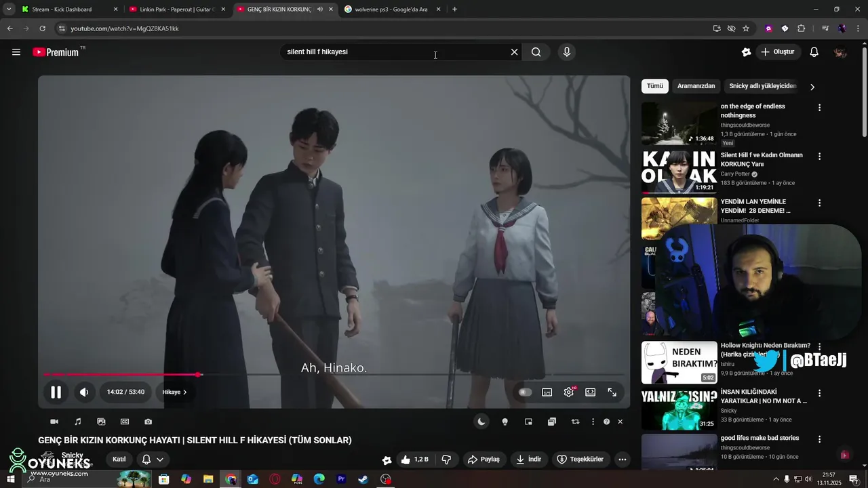
Task: Open a new browser tab
Action: click(x=454, y=9)
